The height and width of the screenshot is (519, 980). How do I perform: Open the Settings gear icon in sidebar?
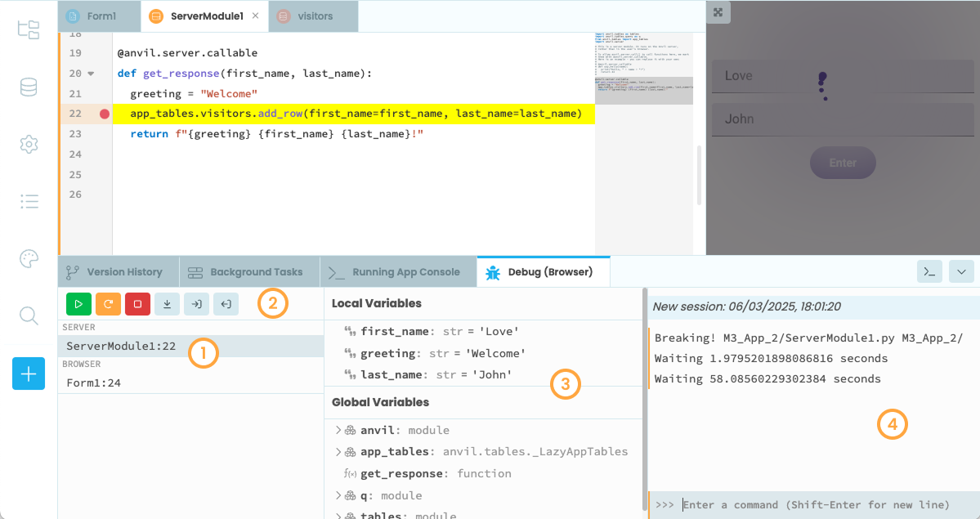28,145
